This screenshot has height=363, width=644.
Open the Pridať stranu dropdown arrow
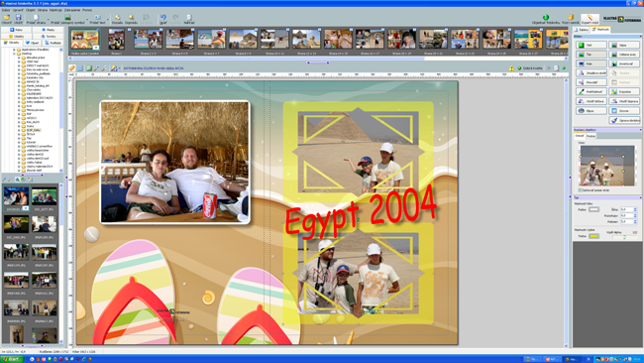pyautogui.click(x=49, y=19)
